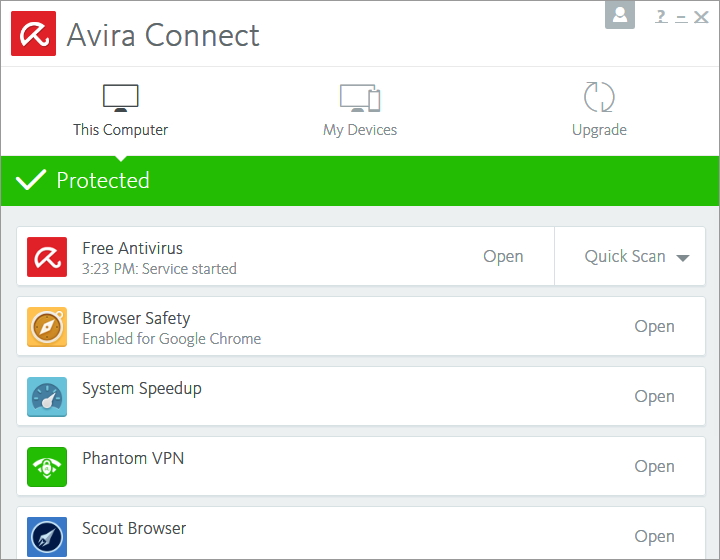Click the Browser Safety compass icon
The image size is (720, 560).
[47, 327]
